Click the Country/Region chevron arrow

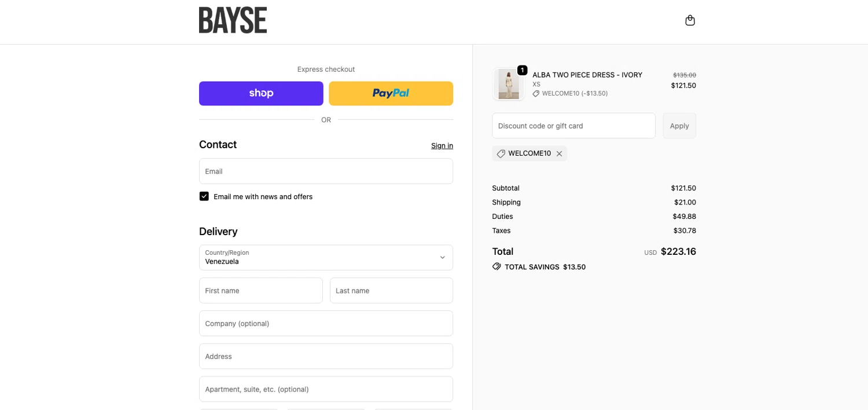coord(442,258)
